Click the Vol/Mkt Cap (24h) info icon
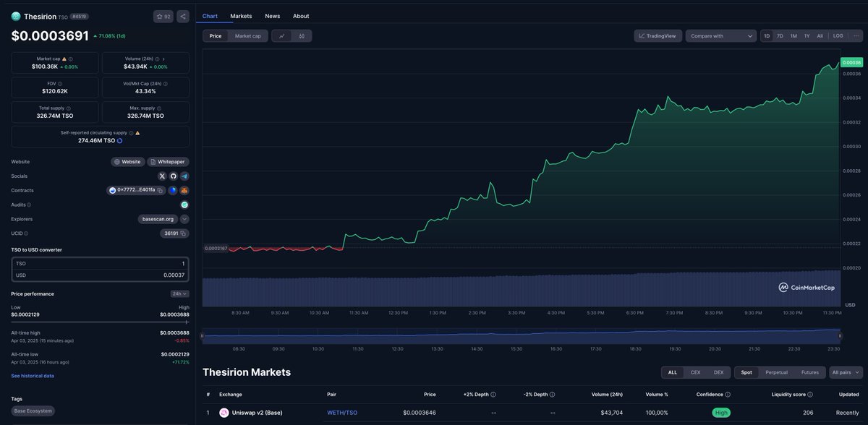The width and height of the screenshot is (868, 425). point(166,84)
